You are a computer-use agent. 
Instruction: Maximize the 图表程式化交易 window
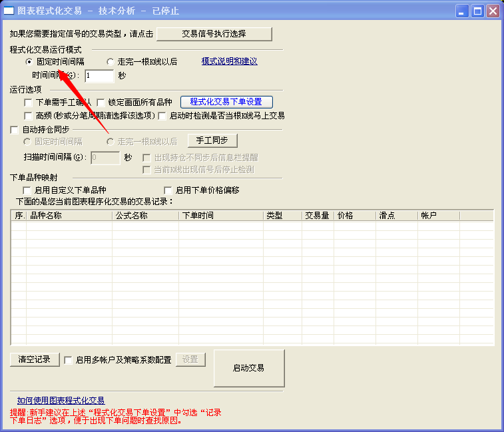tap(477, 11)
